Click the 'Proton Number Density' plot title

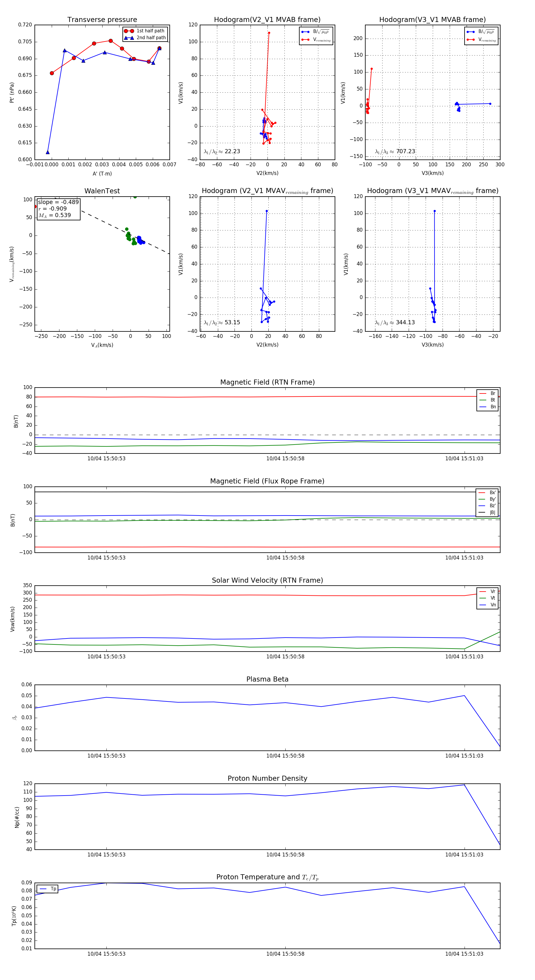(x=267, y=778)
